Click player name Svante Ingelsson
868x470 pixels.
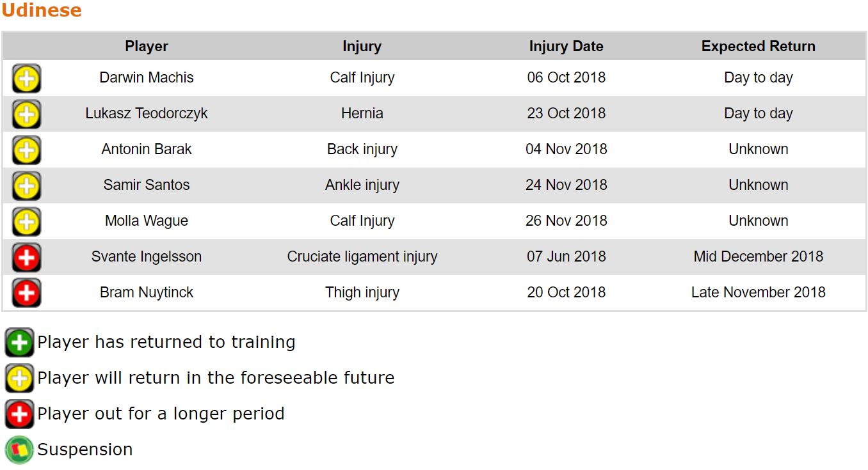(x=147, y=256)
